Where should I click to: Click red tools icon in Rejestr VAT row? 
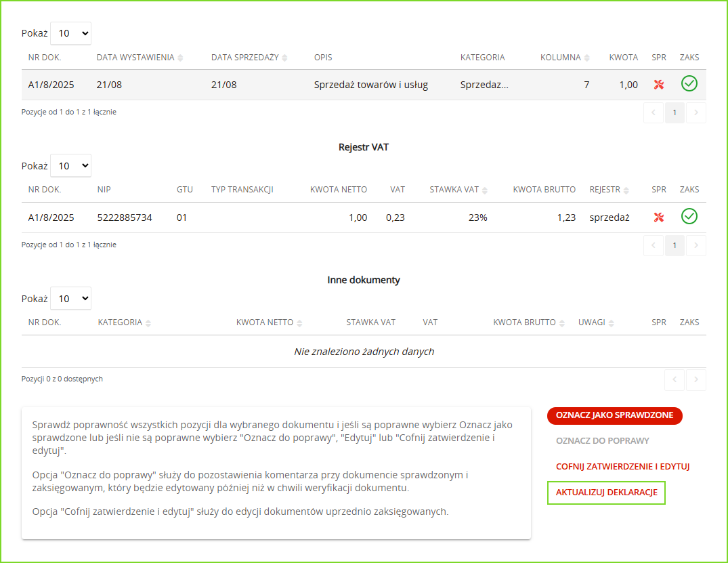pos(658,217)
